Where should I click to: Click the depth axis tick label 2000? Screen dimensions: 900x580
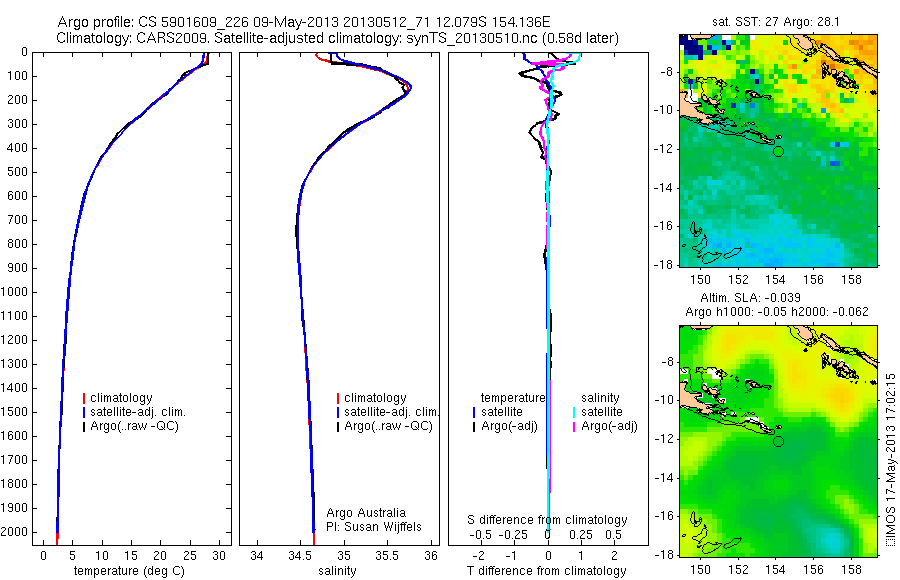14,532
